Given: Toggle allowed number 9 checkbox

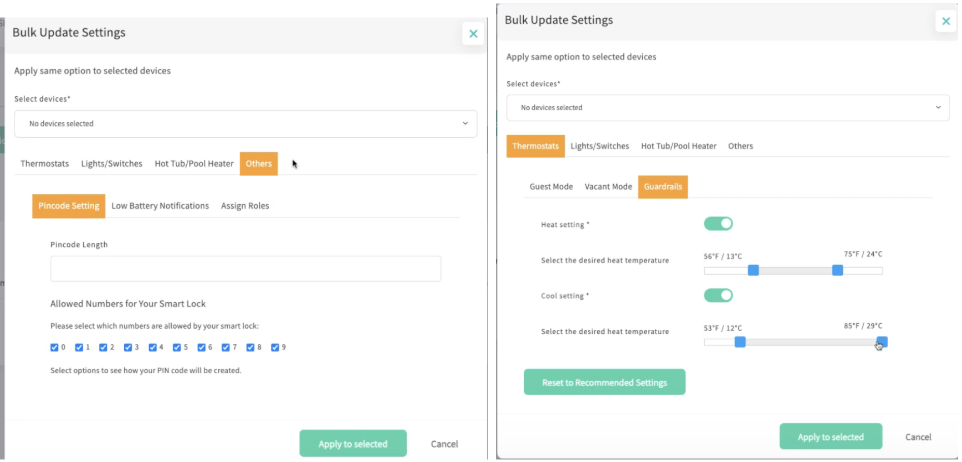Looking at the screenshot, I should tap(275, 348).
